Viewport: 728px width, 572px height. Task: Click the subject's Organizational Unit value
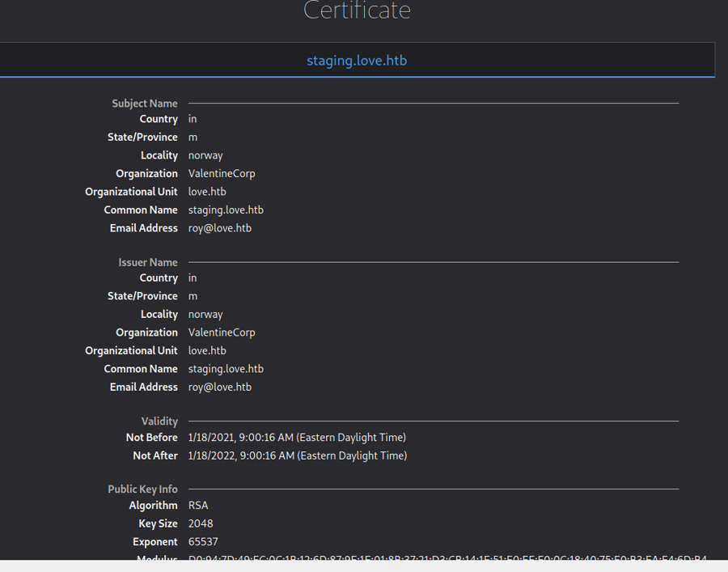tap(207, 192)
